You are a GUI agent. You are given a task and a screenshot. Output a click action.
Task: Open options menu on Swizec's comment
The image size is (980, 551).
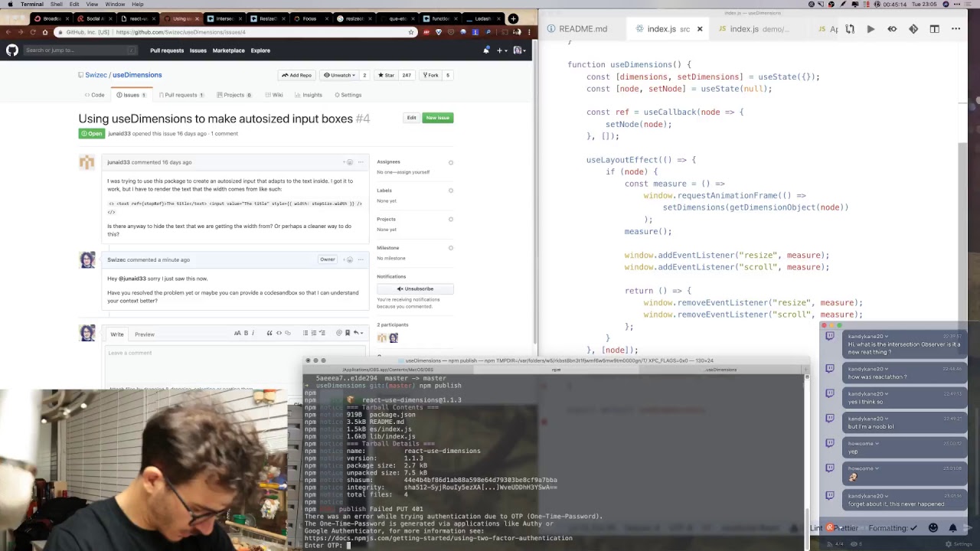pyautogui.click(x=361, y=259)
